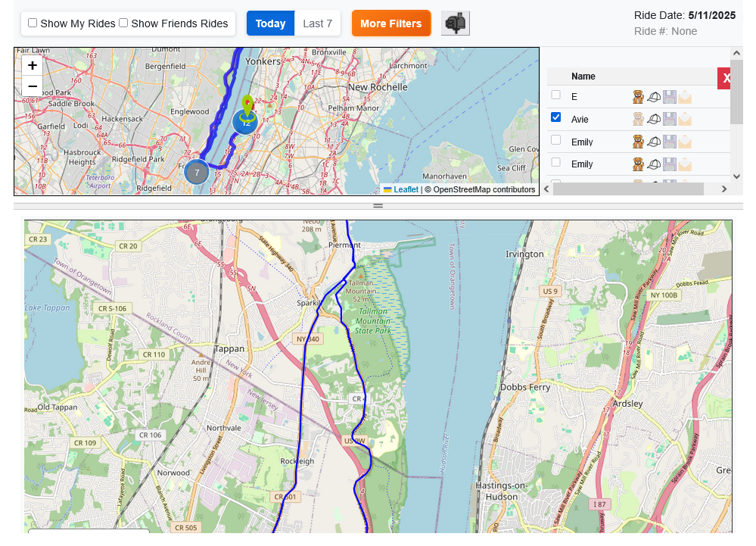The width and height of the screenshot is (756, 546).
Task: Uncheck the Avie rider checkbox
Action: 556,117
